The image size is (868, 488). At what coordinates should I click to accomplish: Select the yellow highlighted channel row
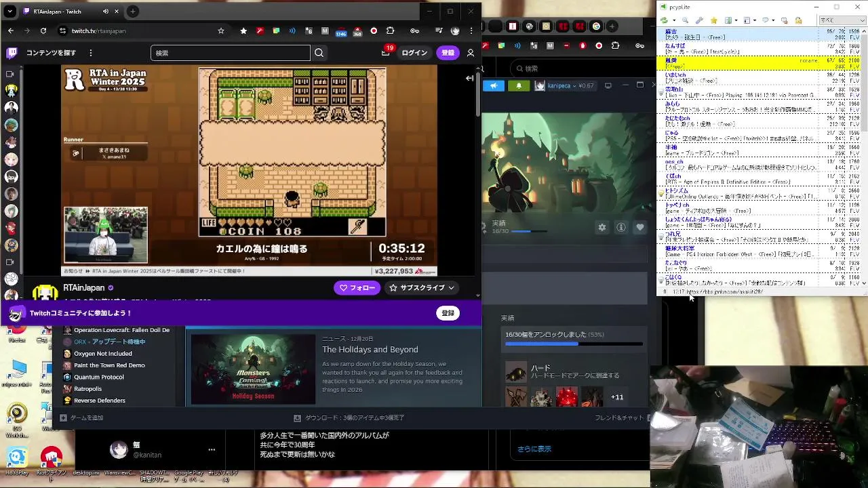click(759, 64)
